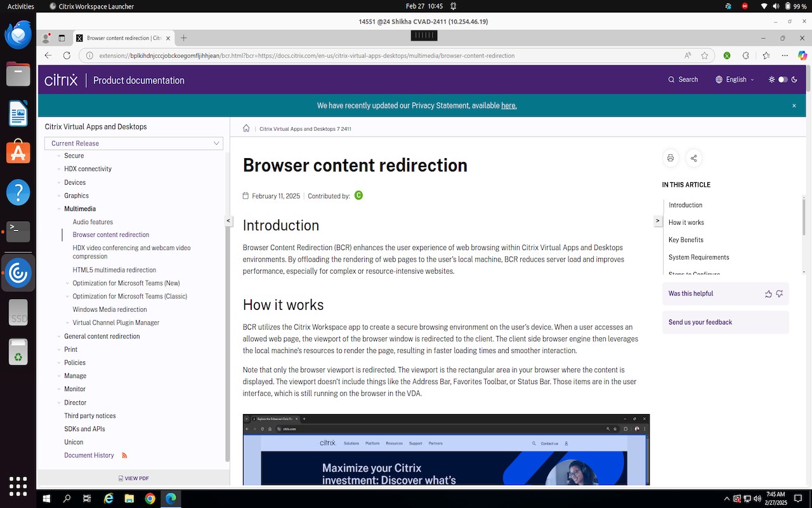Open the Audio features page
This screenshot has width=812, height=508.
pyautogui.click(x=93, y=222)
